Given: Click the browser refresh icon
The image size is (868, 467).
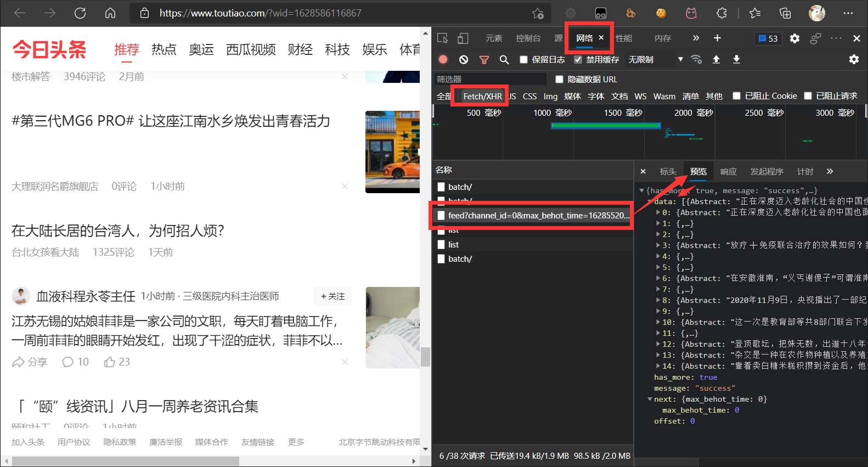Looking at the screenshot, I should pyautogui.click(x=80, y=13).
